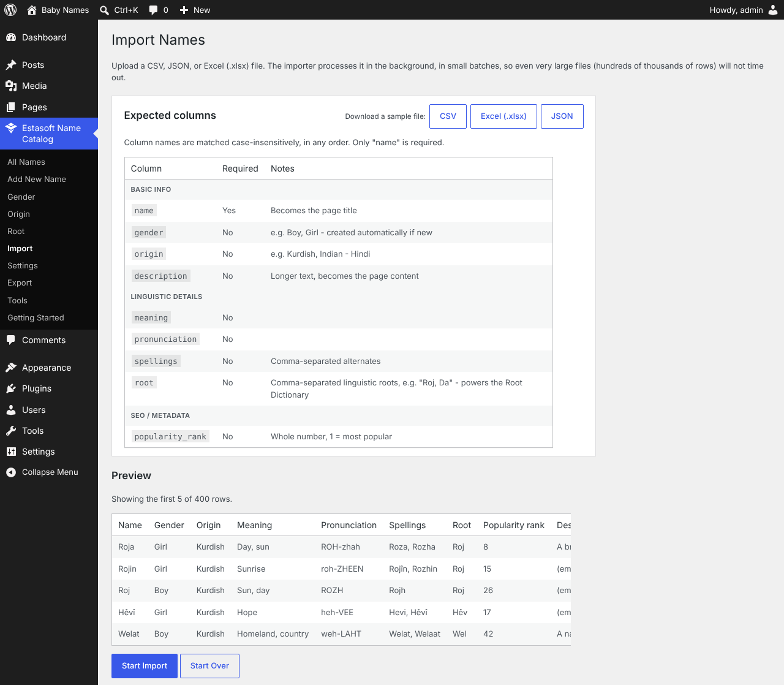Click the Welat name cell in preview

(x=129, y=634)
